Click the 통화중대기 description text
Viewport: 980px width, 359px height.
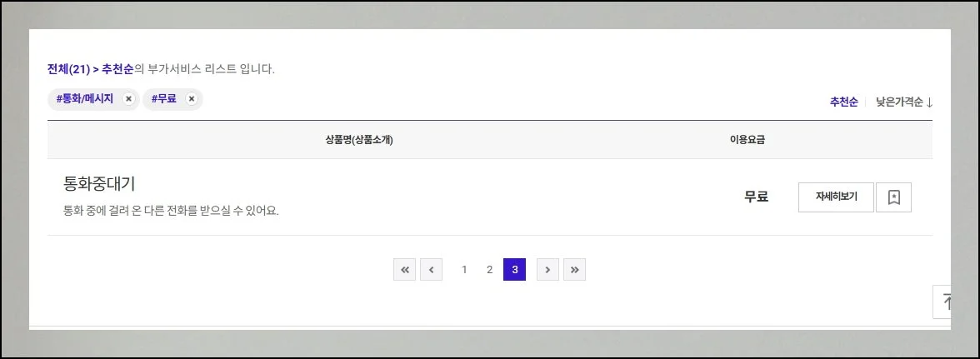coord(171,211)
